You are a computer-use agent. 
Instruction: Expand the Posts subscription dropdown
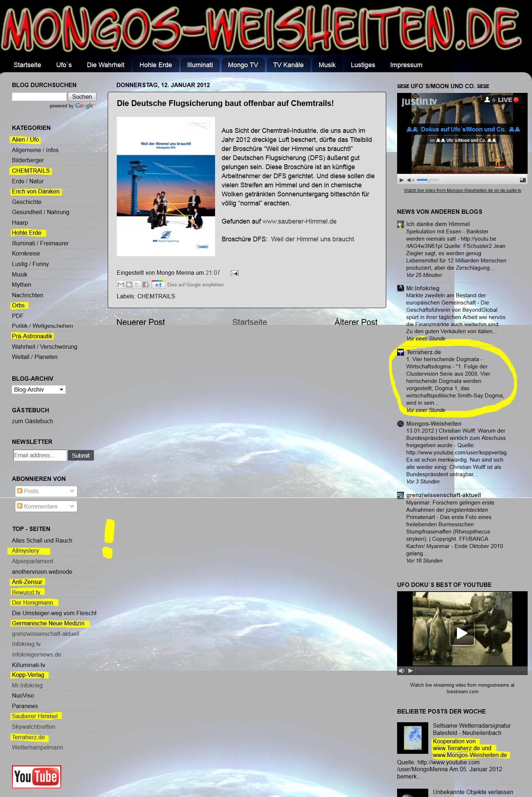click(46, 491)
